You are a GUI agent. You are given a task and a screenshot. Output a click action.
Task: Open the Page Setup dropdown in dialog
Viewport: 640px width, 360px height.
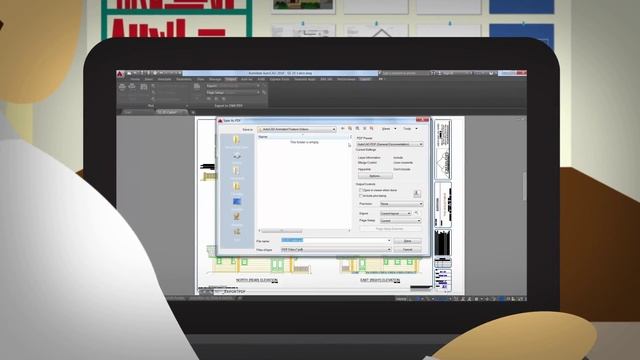[x=400, y=221]
